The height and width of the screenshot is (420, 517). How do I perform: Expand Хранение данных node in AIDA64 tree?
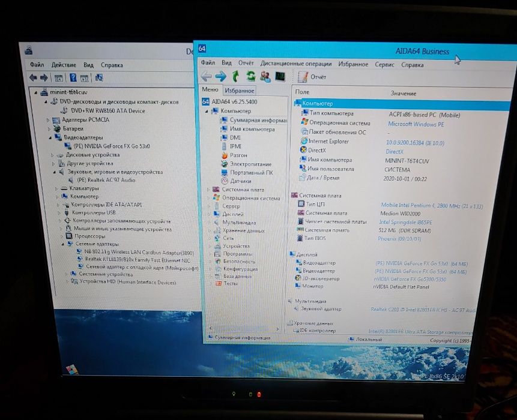pyautogui.click(x=210, y=231)
